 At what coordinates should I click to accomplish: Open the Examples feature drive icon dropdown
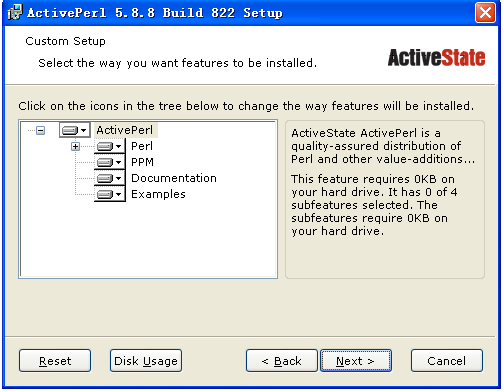pos(110,194)
